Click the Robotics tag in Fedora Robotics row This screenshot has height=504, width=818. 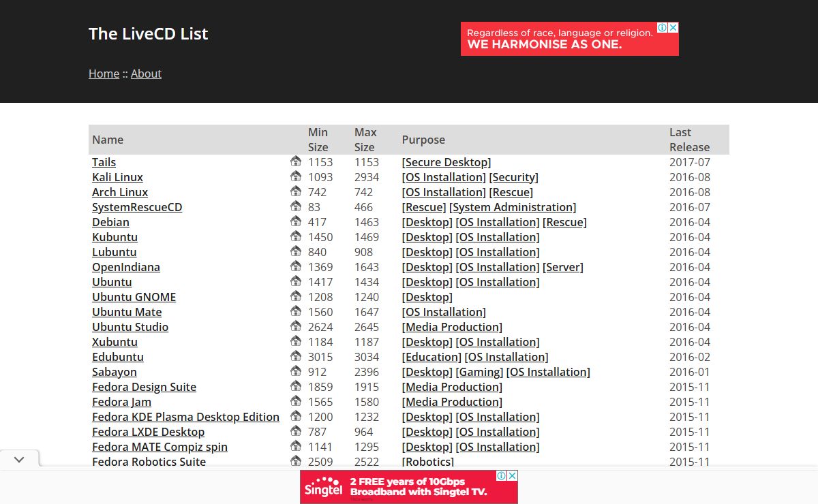point(428,462)
